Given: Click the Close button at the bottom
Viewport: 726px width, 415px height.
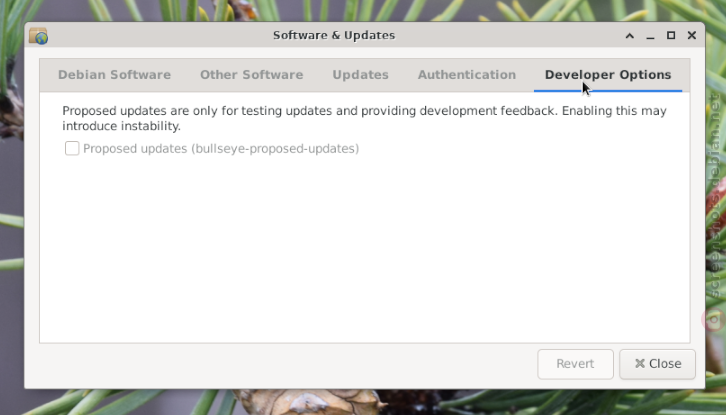Looking at the screenshot, I should click(x=657, y=364).
